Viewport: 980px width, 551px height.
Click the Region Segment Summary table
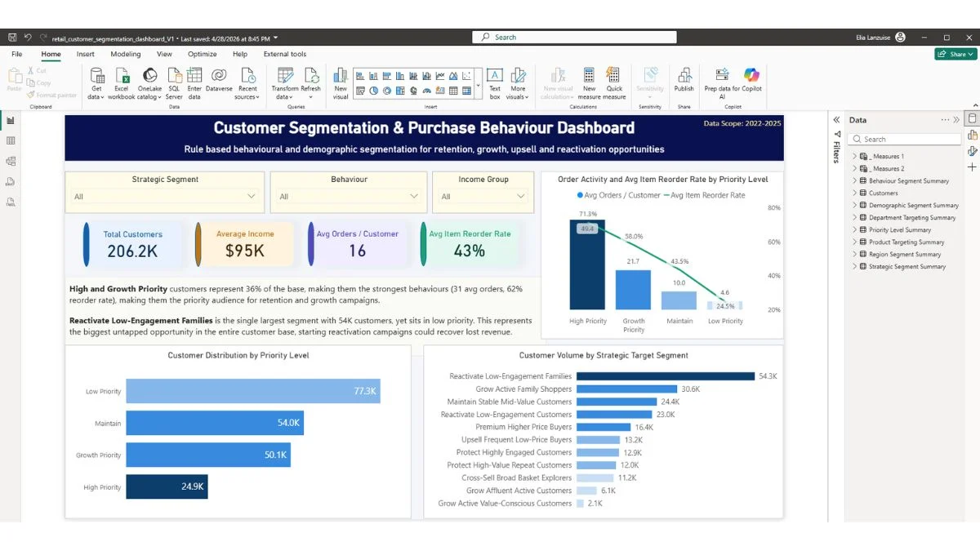click(905, 254)
